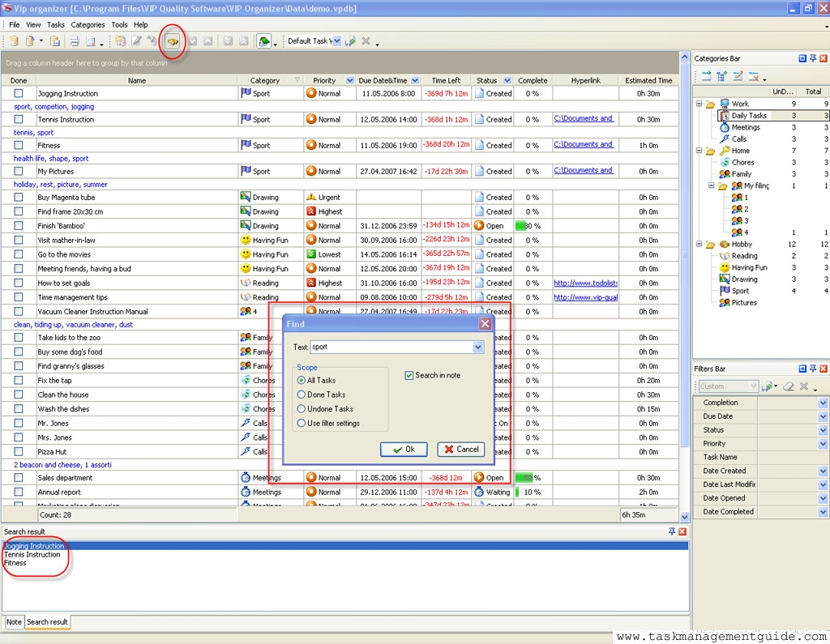Click the Find (binoculars) toolbar icon

point(173,41)
